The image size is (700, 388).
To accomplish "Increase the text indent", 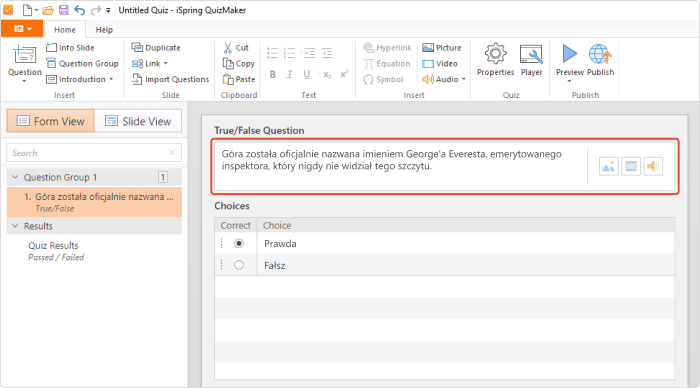I will [x=327, y=53].
